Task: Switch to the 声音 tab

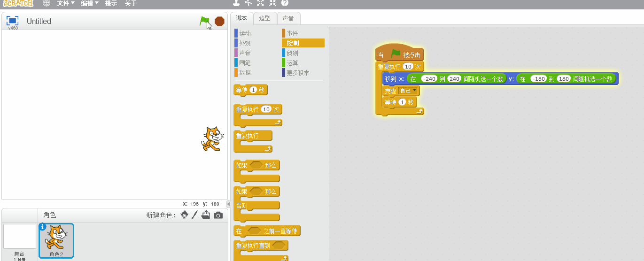Action: pos(288,18)
